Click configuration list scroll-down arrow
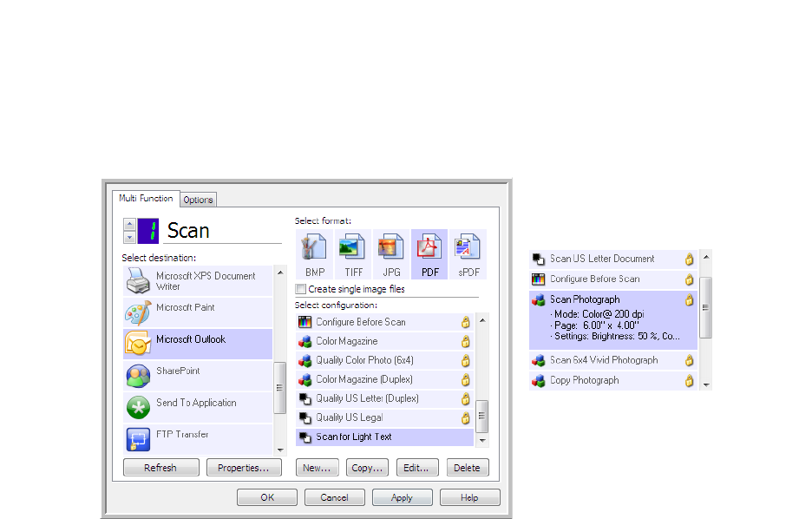Screen dimensions: 812x519 (x=482, y=440)
